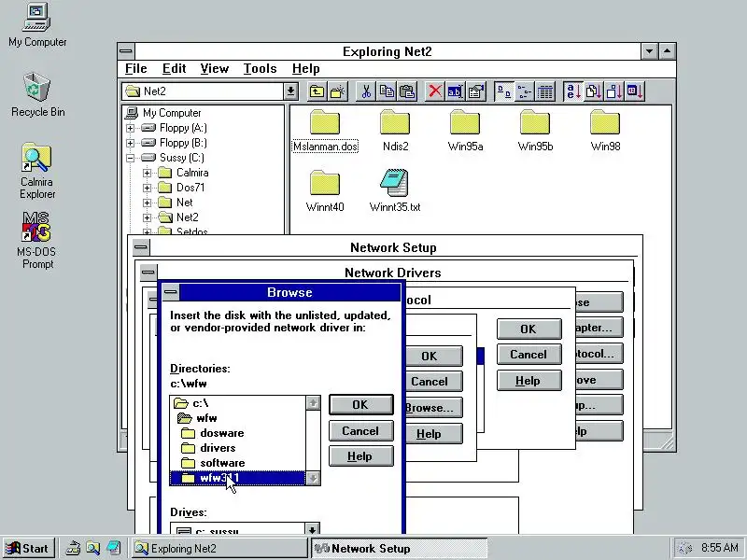Image resolution: width=747 pixels, height=560 pixels.
Task: Confirm Browse dialog with OK
Action: 361,405
